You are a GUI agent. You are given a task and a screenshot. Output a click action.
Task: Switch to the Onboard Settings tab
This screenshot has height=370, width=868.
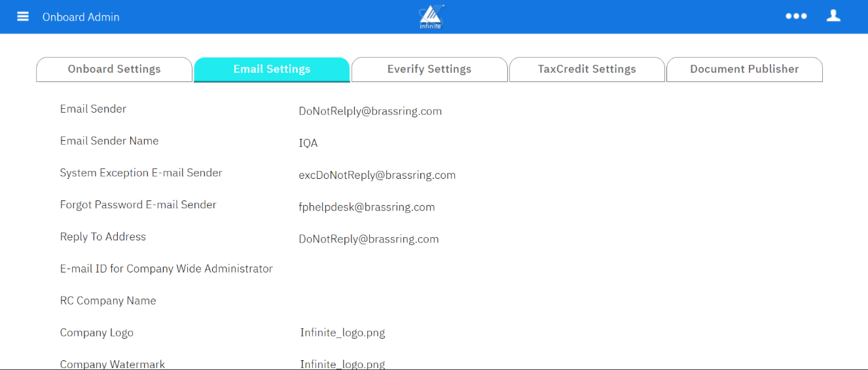[114, 69]
